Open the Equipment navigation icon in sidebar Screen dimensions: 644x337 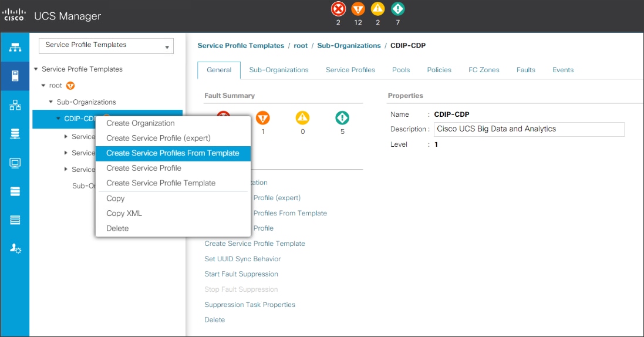click(15, 47)
